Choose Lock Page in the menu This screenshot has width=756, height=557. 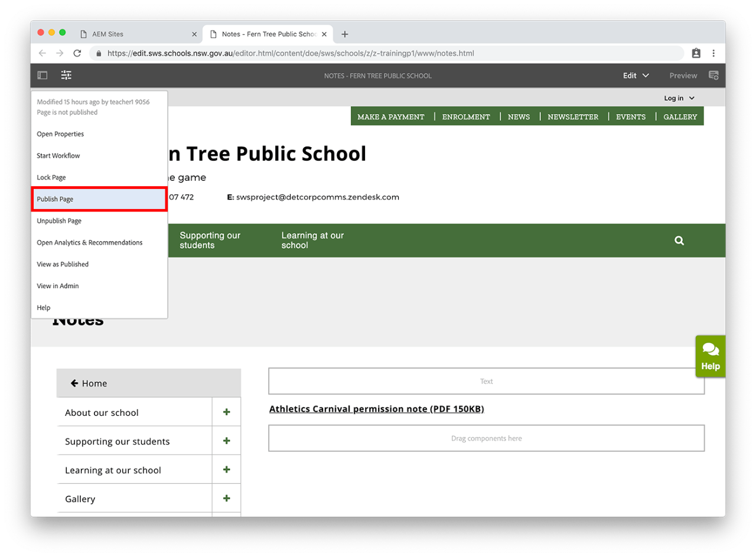tap(99, 177)
